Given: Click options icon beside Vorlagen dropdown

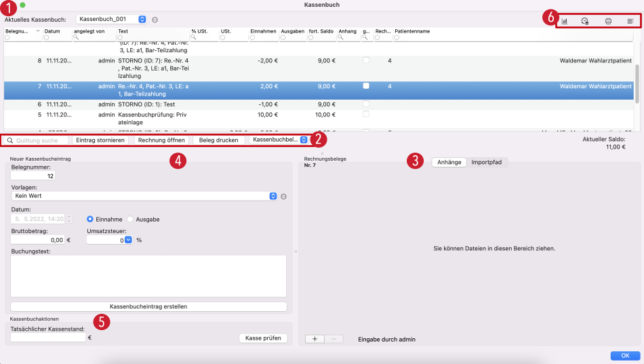Looking at the screenshot, I should click(x=284, y=196).
